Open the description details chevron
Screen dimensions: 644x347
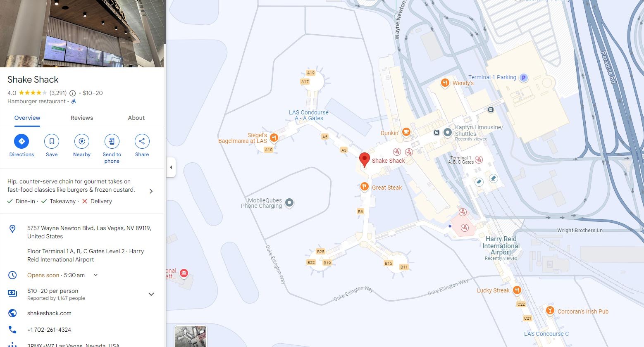[x=151, y=191]
